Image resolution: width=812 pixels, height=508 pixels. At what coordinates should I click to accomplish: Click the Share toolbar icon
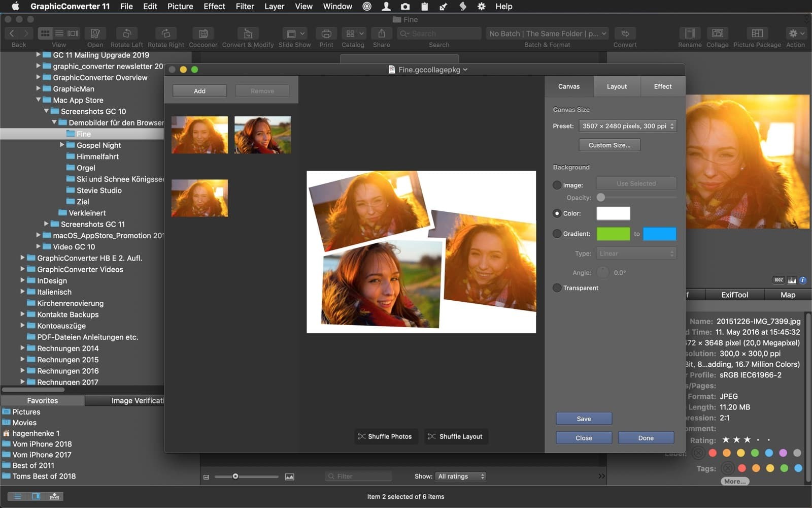coord(381,34)
